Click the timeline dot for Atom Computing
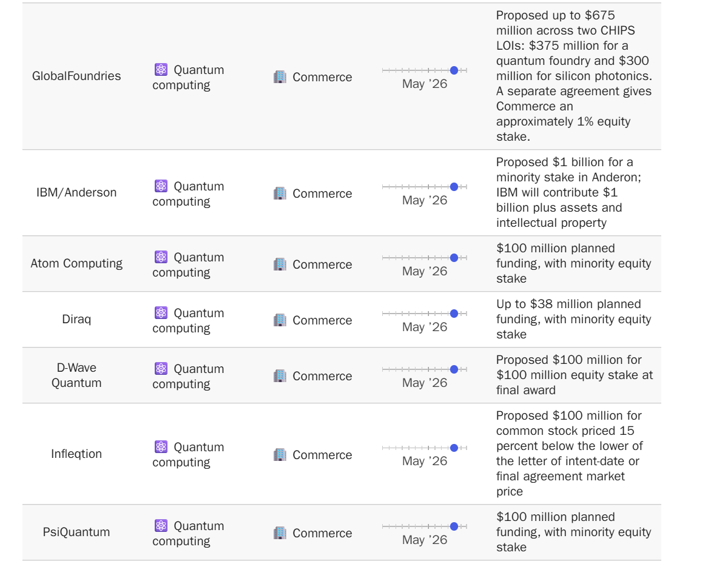Screen dimensions: 728x561 click(x=454, y=258)
